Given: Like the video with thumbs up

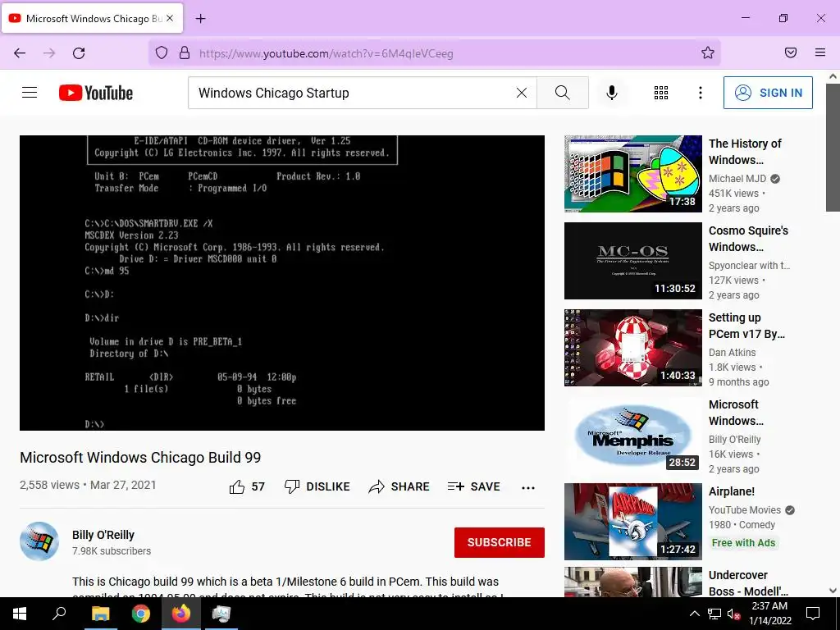Looking at the screenshot, I should 247,486.
